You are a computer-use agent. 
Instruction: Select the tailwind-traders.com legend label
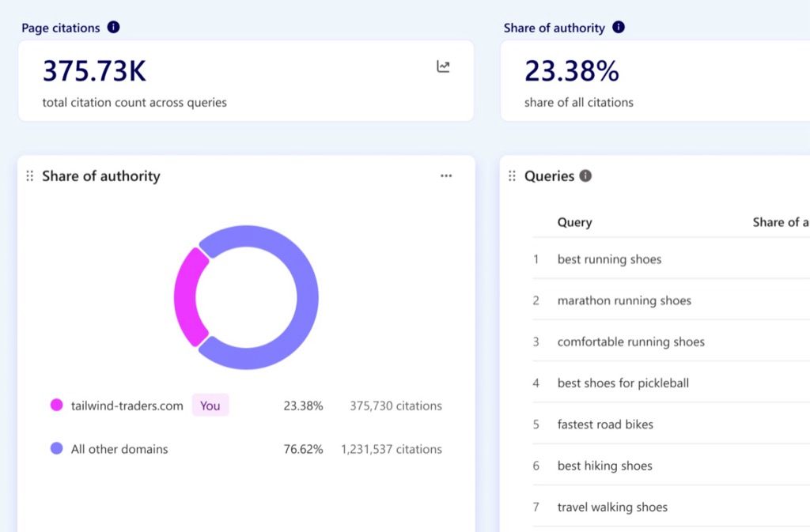pyautogui.click(x=127, y=406)
